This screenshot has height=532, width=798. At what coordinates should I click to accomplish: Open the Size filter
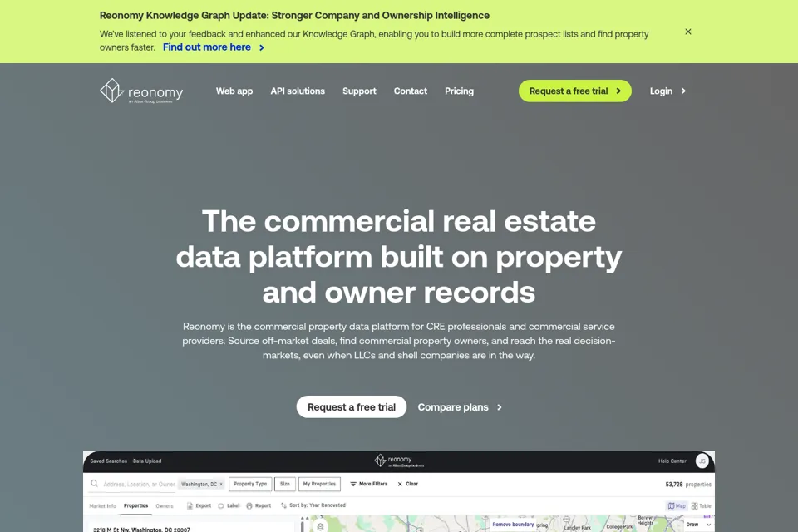coord(285,484)
